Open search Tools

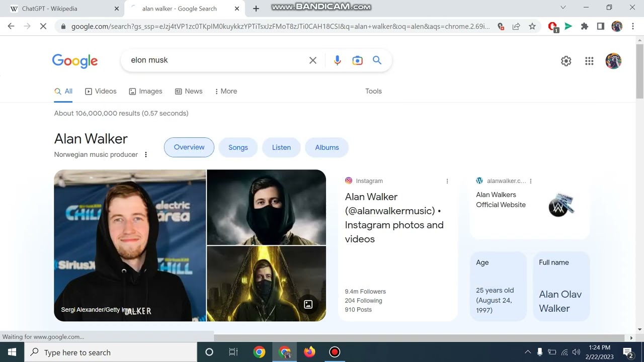(373, 91)
